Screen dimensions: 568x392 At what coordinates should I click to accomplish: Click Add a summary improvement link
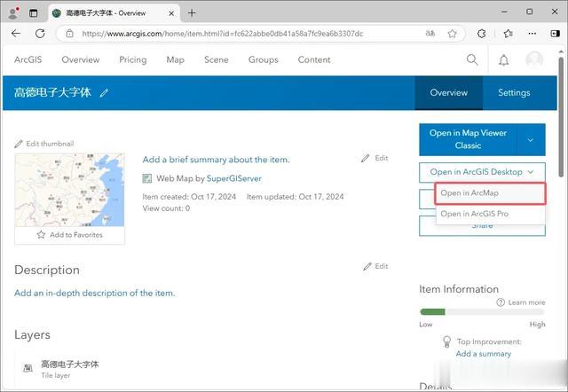click(x=483, y=354)
